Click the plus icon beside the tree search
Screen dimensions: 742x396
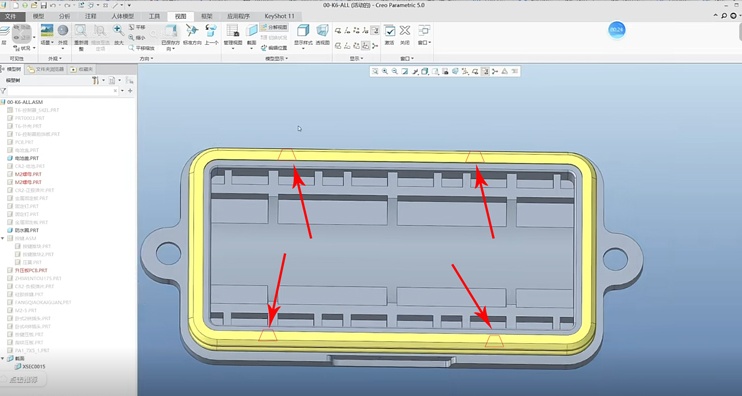pos(130,91)
